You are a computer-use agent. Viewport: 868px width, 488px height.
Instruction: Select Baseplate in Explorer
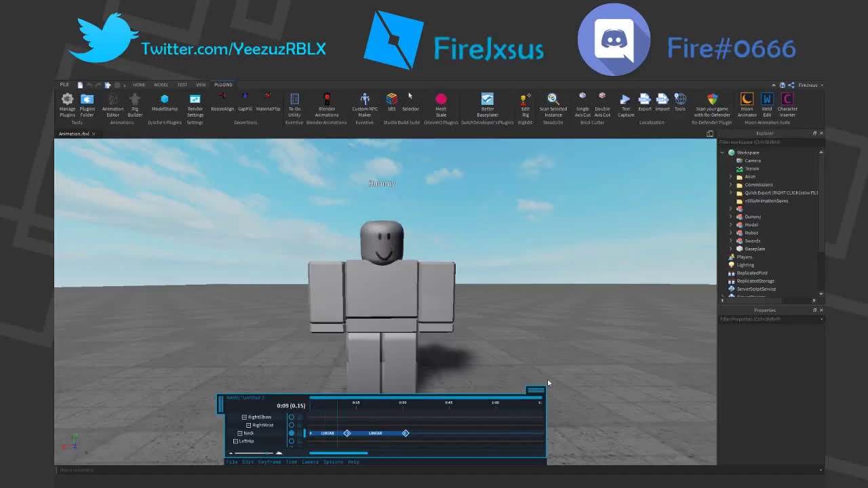pyautogui.click(x=754, y=249)
